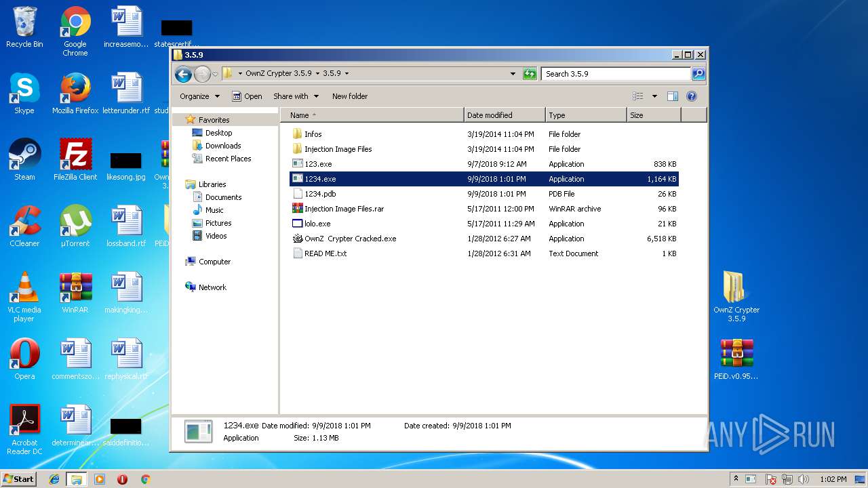Select the Infos folder
The height and width of the screenshot is (488, 868).
tap(484, 134)
